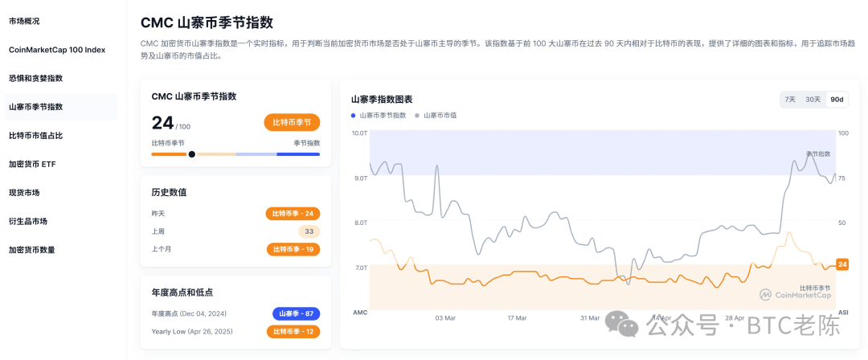The width and height of the screenshot is (868, 360).
Task: Click the black dot on season index slider
Action: (x=191, y=154)
